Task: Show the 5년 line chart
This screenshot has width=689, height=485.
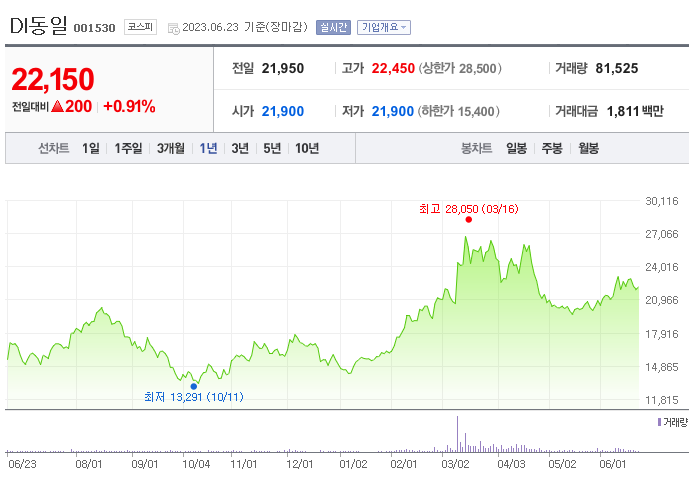Action: tap(272, 148)
